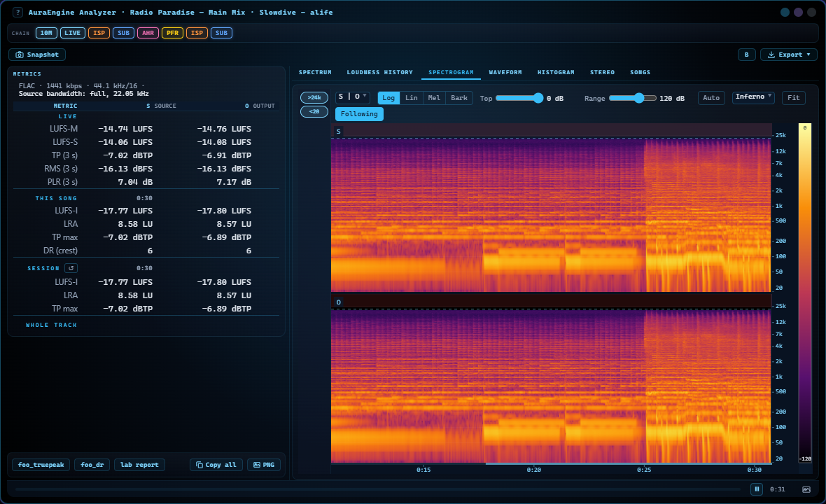Click the 0:25 timeline marker
The width and height of the screenshot is (826, 504).
644,470
